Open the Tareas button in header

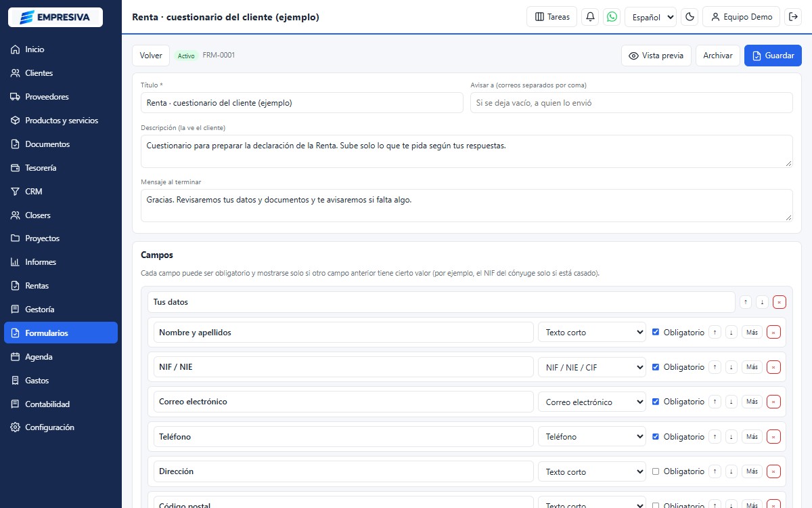pos(551,17)
